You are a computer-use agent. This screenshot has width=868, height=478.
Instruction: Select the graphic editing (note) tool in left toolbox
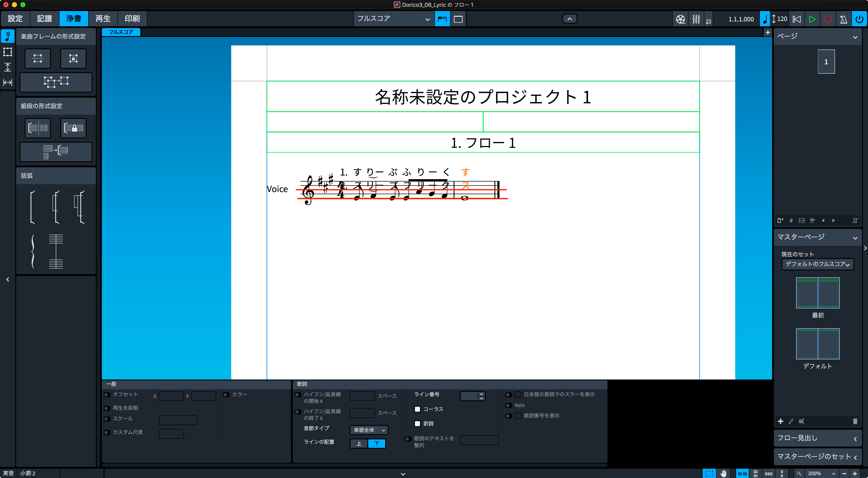coord(7,36)
